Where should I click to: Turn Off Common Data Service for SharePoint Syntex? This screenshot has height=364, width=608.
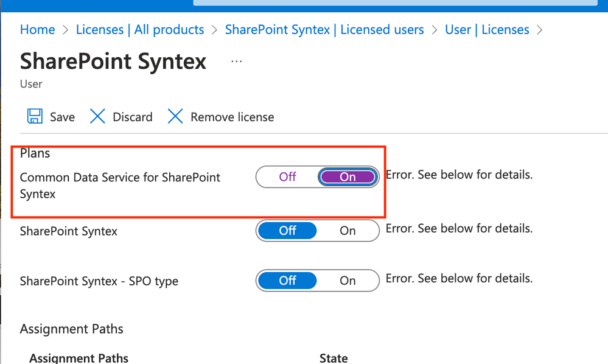pos(287,177)
